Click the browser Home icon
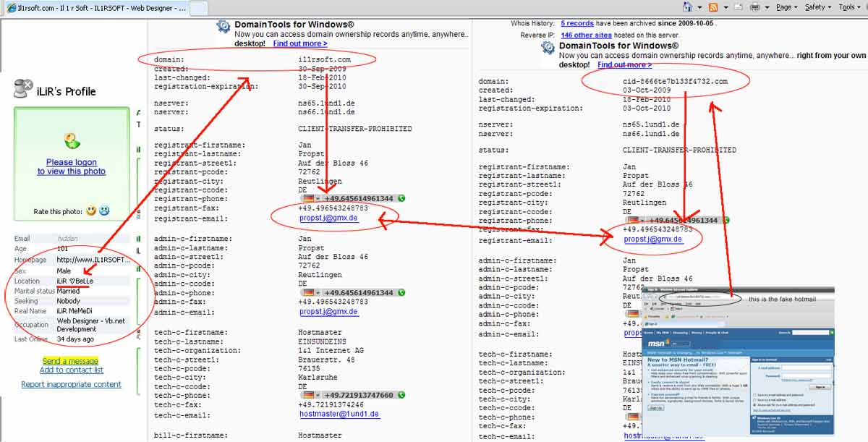This screenshot has height=442, width=868. point(687,7)
